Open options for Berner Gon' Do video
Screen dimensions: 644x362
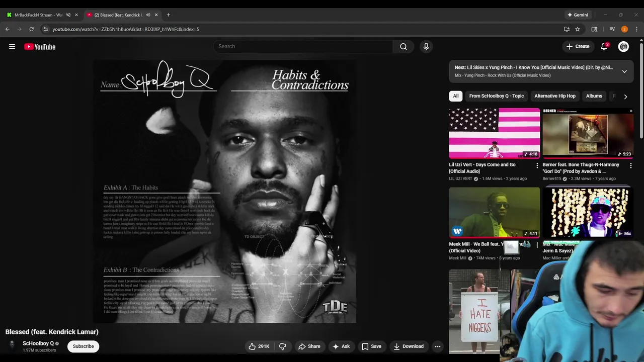tap(630, 165)
